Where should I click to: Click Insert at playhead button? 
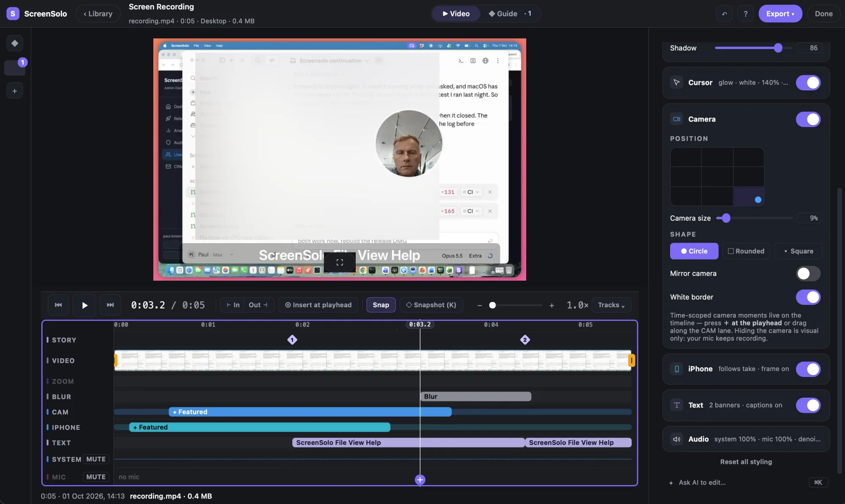click(318, 305)
